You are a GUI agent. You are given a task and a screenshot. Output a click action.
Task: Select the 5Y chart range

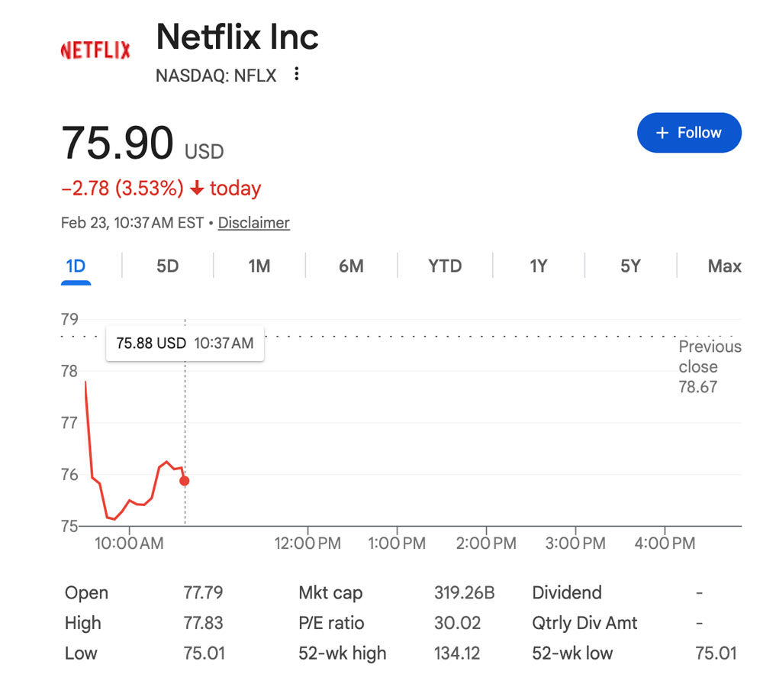[630, 266]
